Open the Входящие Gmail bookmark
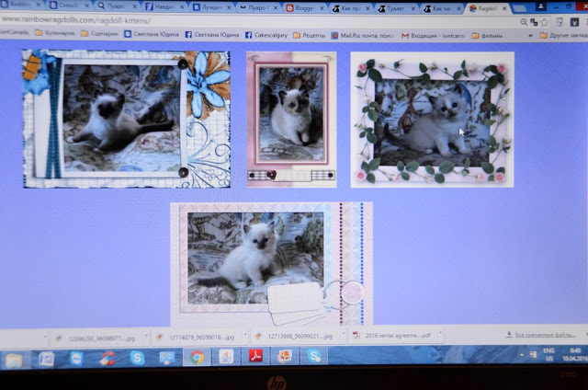The width and height of the screenshot is (588, 390). pos(432,35)
